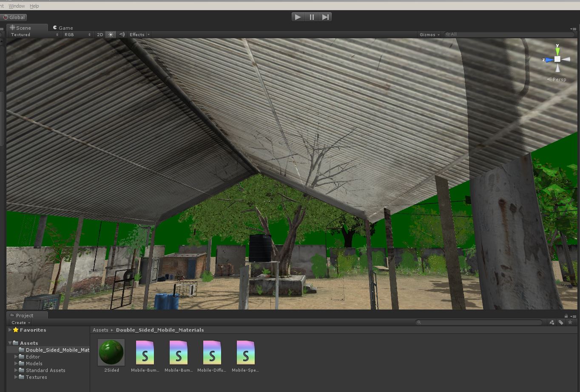
Task: Select the 2Sided material thumbnail
Action: (111, 352)
